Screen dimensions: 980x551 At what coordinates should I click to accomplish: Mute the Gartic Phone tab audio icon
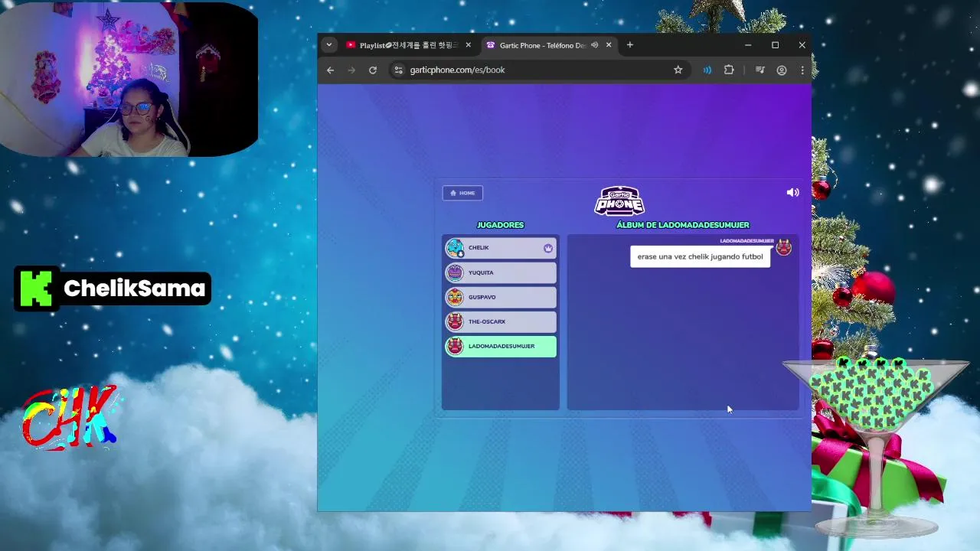click(x=594, y=45)
